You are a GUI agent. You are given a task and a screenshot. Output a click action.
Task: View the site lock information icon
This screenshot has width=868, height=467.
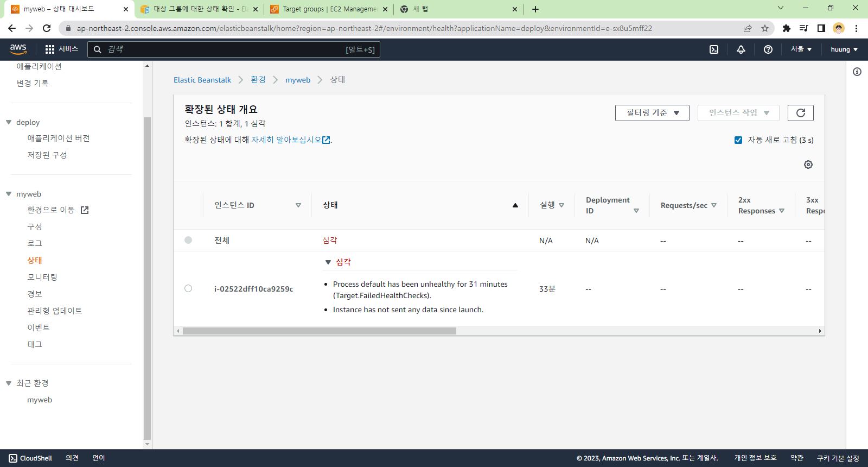pyautogui.click(x=68, y=28)
